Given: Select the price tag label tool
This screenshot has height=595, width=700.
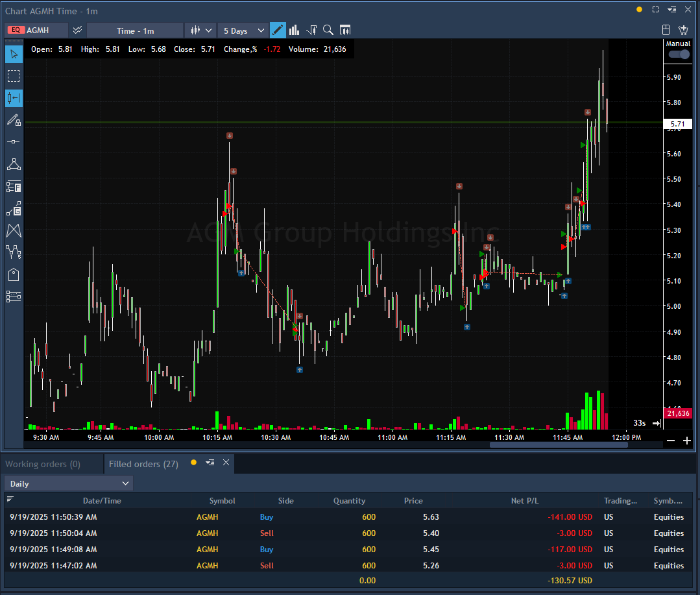Looking at the screenshot, I should coord(14,274).
